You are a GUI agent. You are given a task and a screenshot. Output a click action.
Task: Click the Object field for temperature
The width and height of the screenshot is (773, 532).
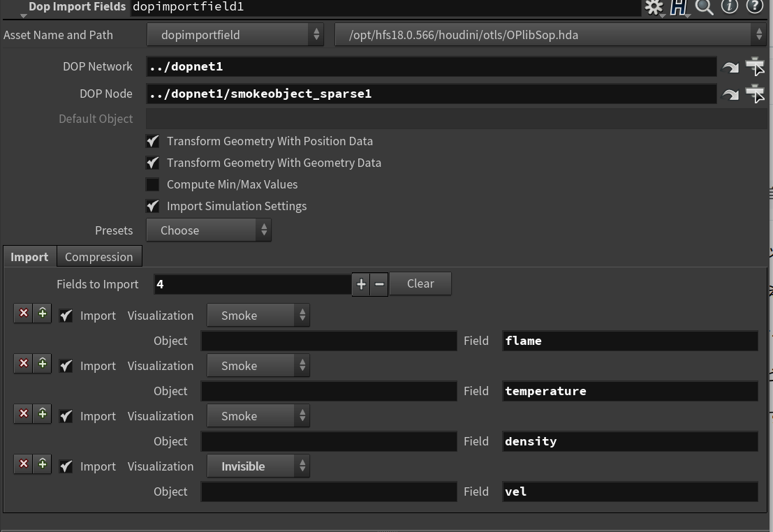click(329, 392)
